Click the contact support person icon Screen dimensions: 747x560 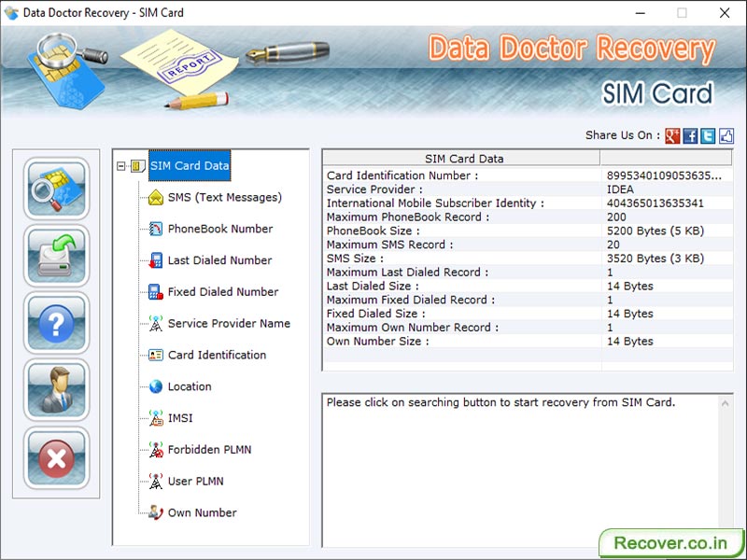click(x=56, y=391)
